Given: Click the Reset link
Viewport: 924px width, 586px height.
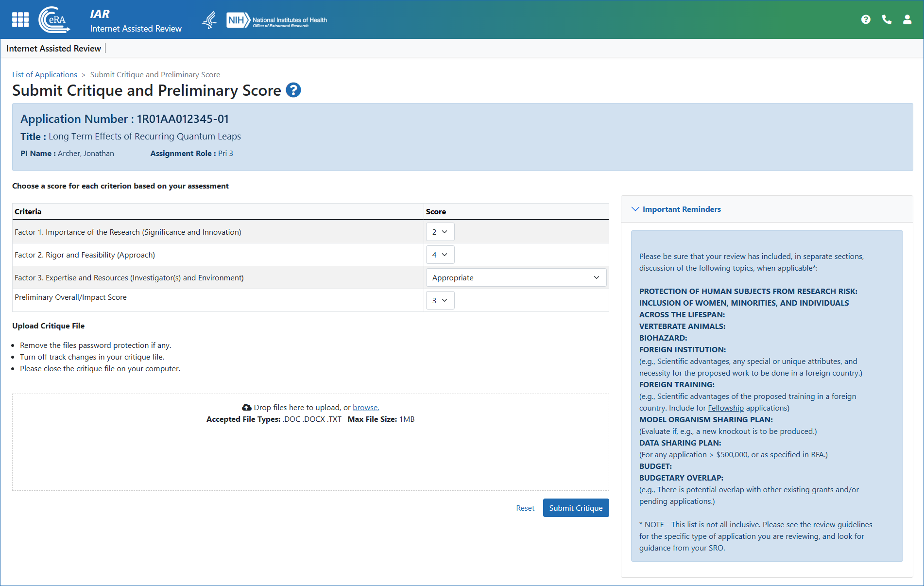Looking at the screenshot, I should click(x=525, y=508).
